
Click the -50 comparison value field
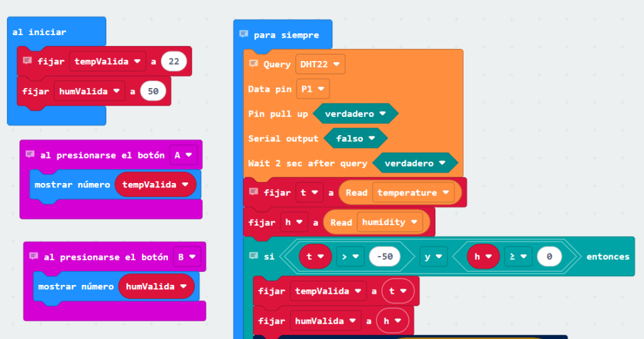coord(384,257)
